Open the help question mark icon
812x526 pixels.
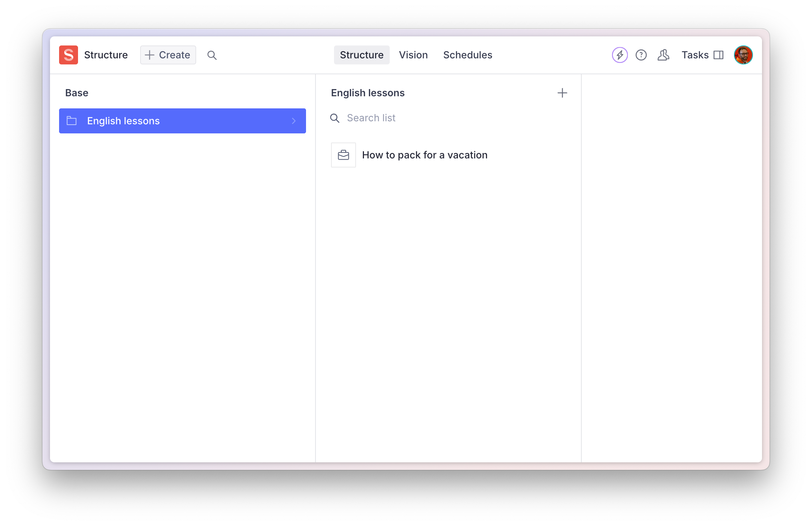[x=641, y=55]
